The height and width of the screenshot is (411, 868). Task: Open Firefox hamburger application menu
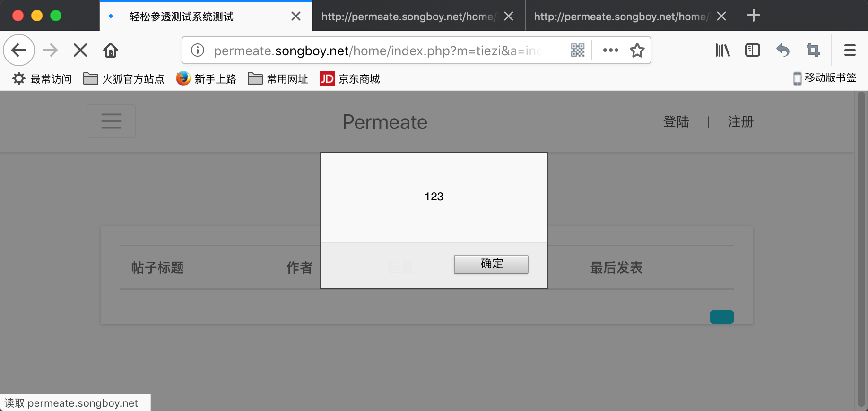850,50
